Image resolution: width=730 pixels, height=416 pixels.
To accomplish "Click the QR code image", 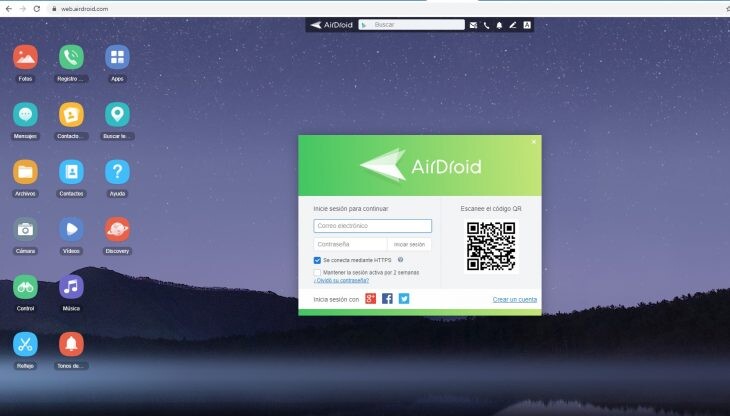I will click(491, 247).
